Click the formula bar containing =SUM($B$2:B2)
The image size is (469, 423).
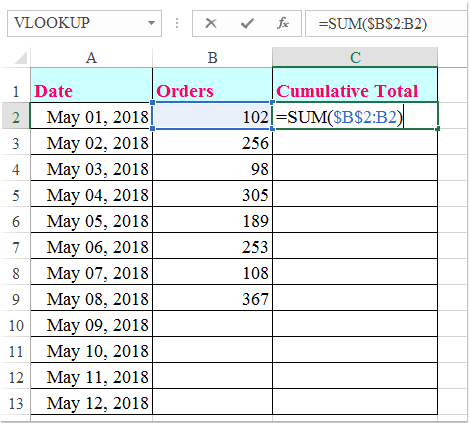pyautogui.click(x=387, y=23)
